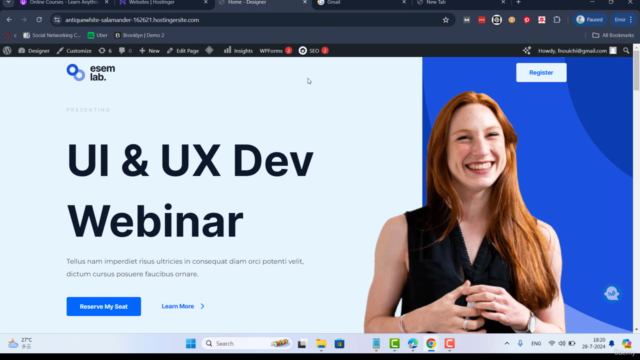
Task: Open the Windows Start menu
Action: 191,344
